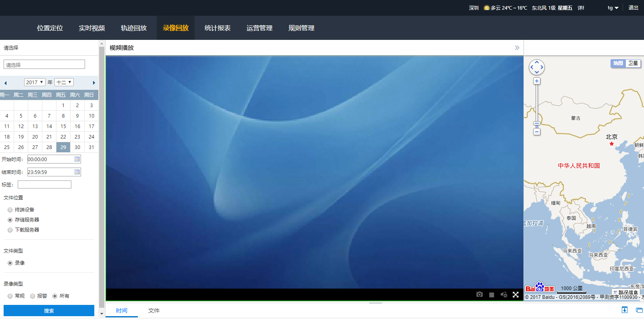The image size is (644, 319).
Task: Click the 结束时间 input field
Action: point(54,172)
